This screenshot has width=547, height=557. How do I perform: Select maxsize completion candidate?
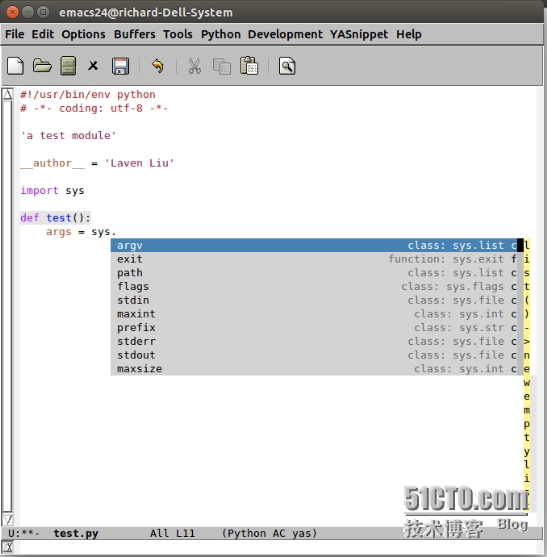(x=314, y=369)
